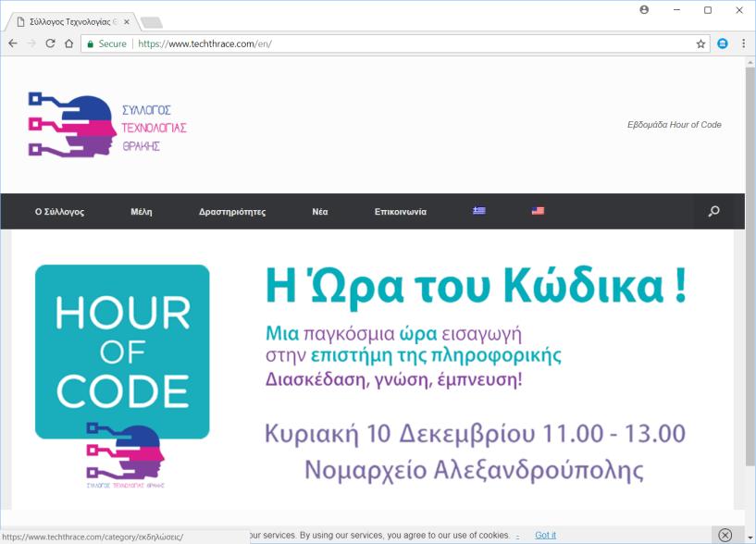
Task: Bookmark this page with the star icon
Action: [x=700, y=43]
